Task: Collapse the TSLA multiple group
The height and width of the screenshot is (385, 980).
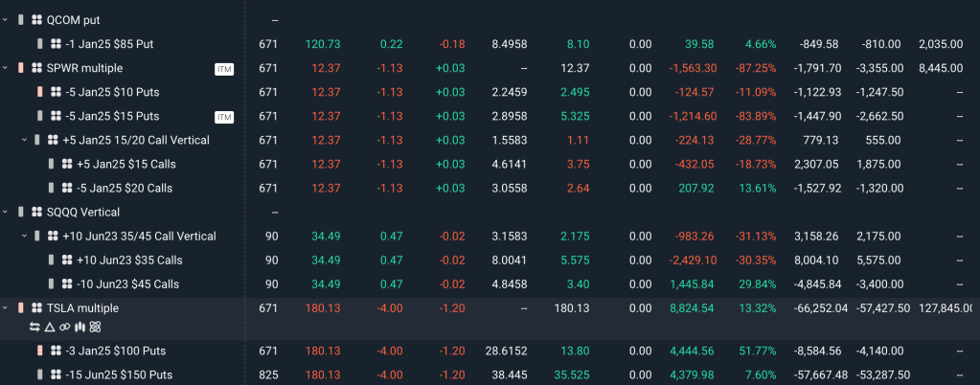Action: 6,307
